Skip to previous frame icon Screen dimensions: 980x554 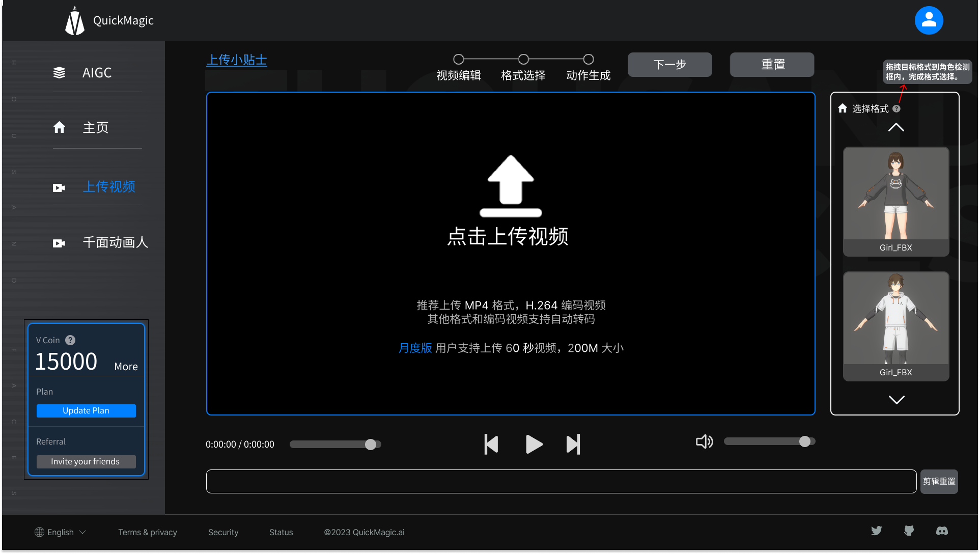491,445
